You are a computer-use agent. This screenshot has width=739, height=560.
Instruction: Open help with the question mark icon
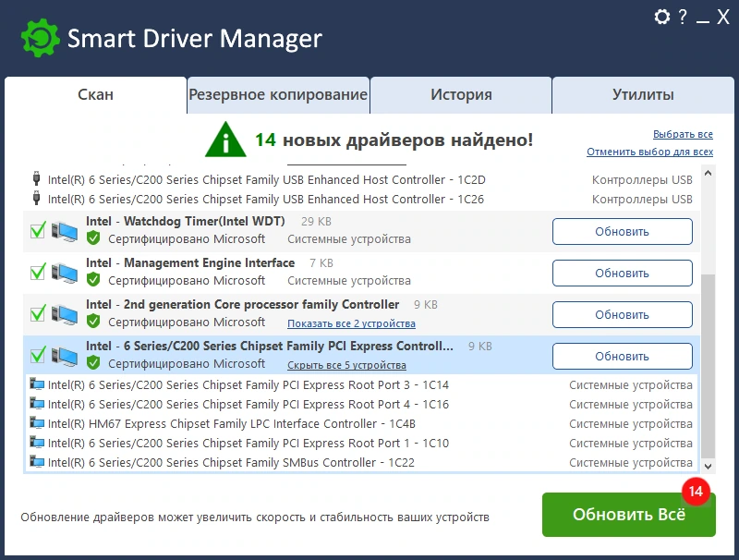683,17
